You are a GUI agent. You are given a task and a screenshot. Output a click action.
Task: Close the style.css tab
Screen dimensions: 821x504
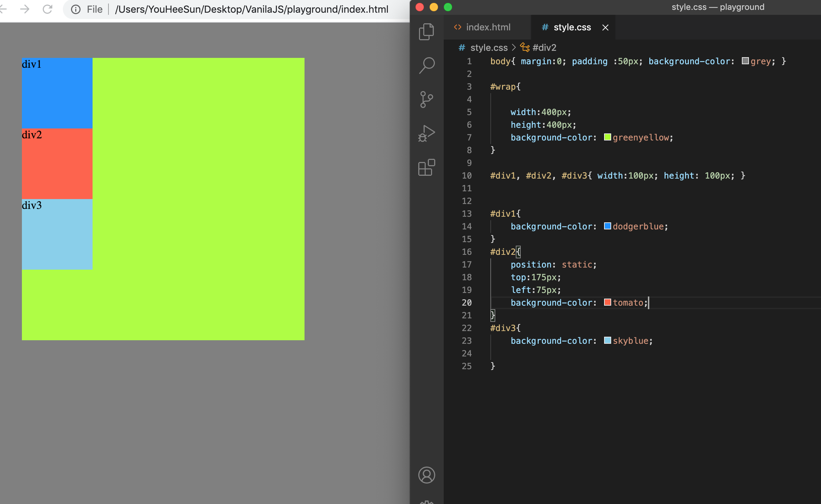click(605, 28)
